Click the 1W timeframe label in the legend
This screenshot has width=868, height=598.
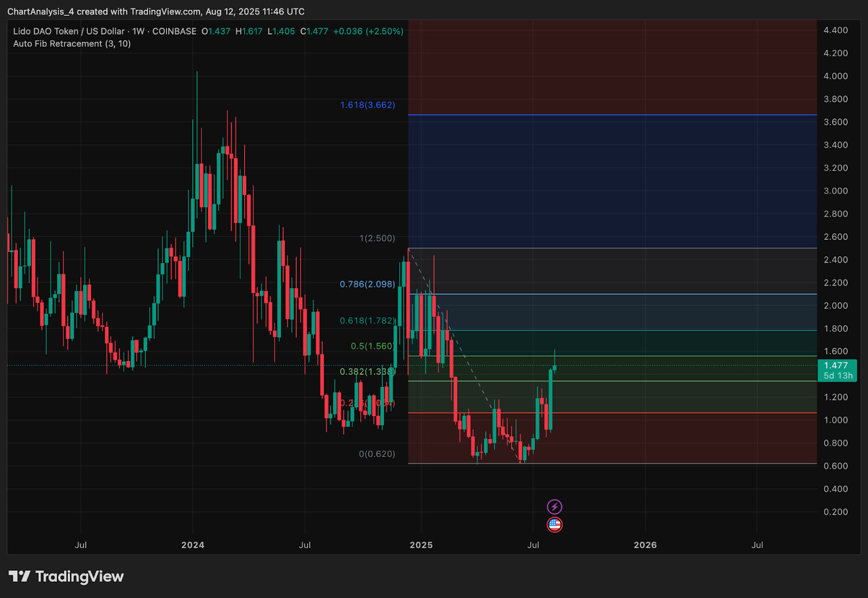[x=138, y=31]
